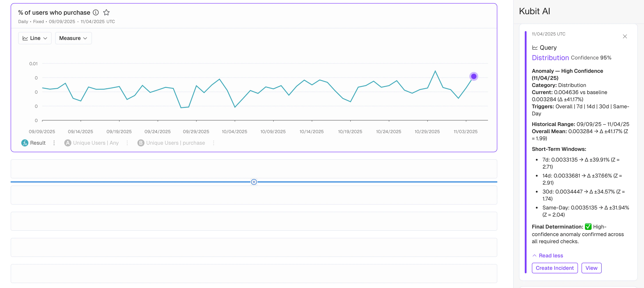Star the % of users who purchase chart
The height and width of the screenshot is (288, 644).
(x=107, y=12)
